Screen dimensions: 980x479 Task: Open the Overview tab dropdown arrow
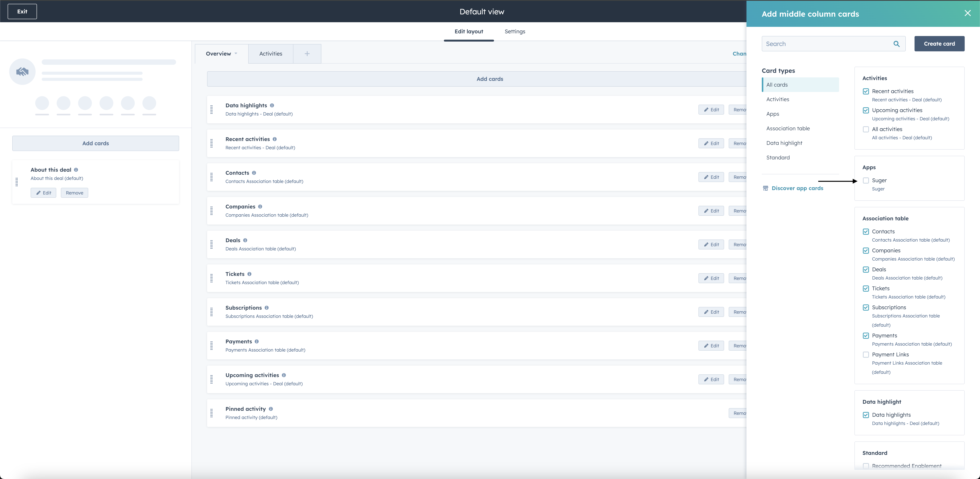(236, 54)
